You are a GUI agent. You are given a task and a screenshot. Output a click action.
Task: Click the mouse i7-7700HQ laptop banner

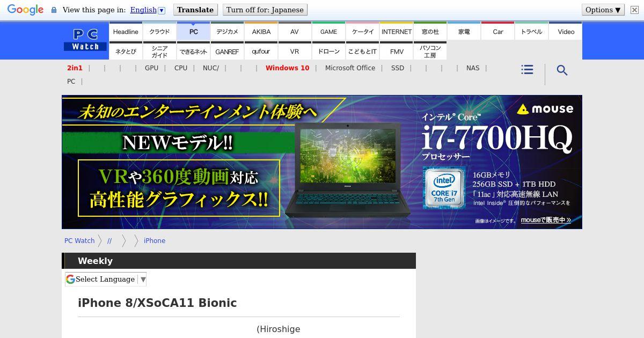322,162
